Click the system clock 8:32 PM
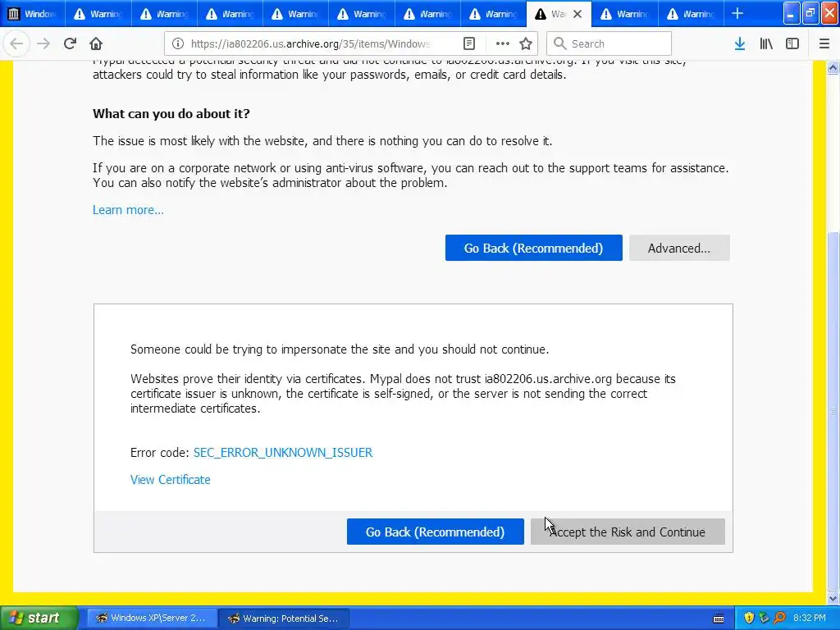The height and width of the screenshot is (630, 840). [810, 618]
